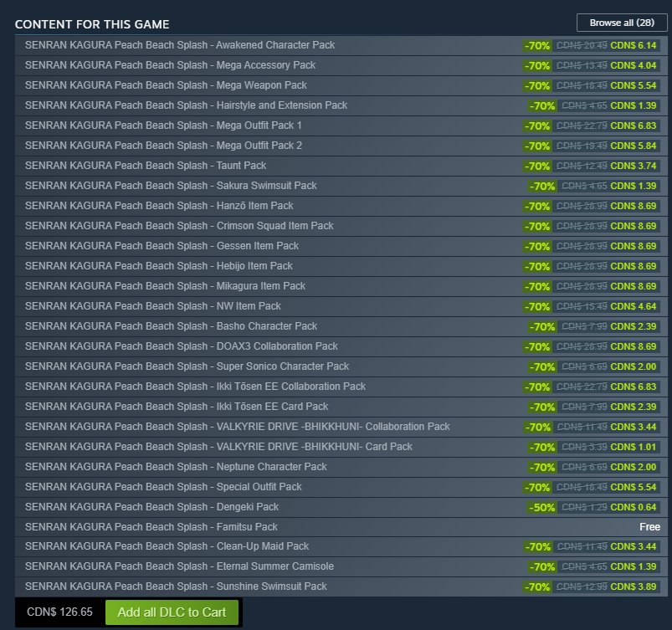The height and width of the screenshot is (630, 672).
Task: Open the Crimson Squad Item Pack
Action: (341, 226)
